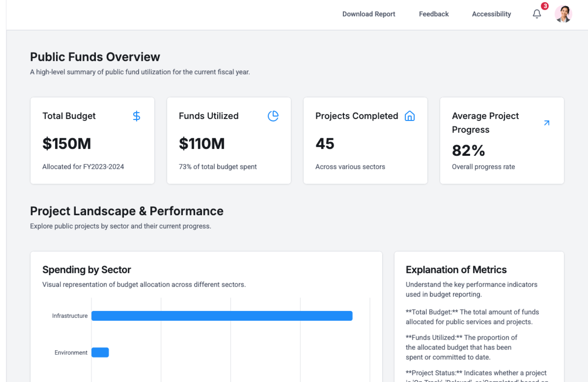The image size is (588, 382).
Task: Click the red notification count badge
Action: [x=545, y=6]
